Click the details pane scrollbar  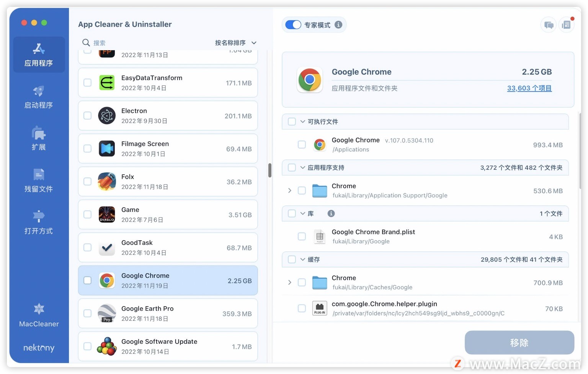(580, 150)
